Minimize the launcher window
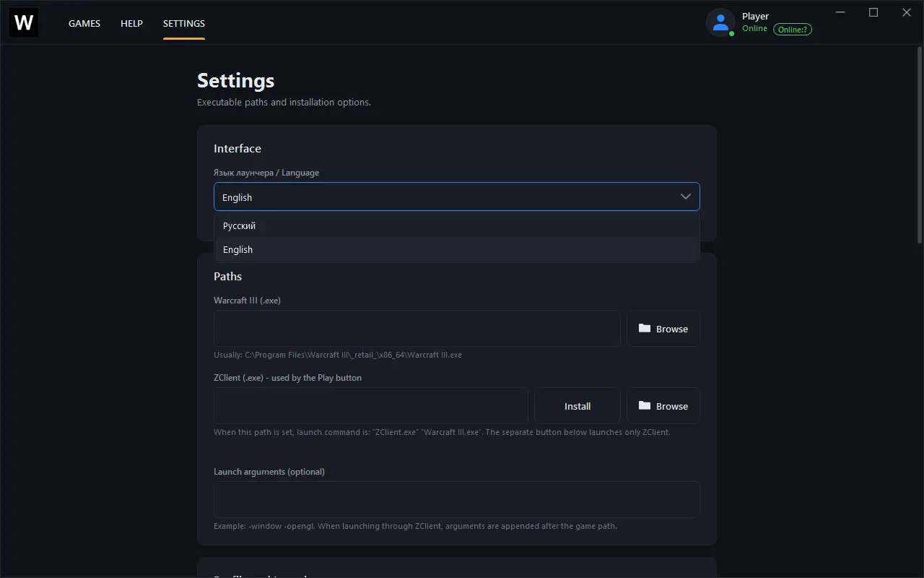 click(840, 12)
